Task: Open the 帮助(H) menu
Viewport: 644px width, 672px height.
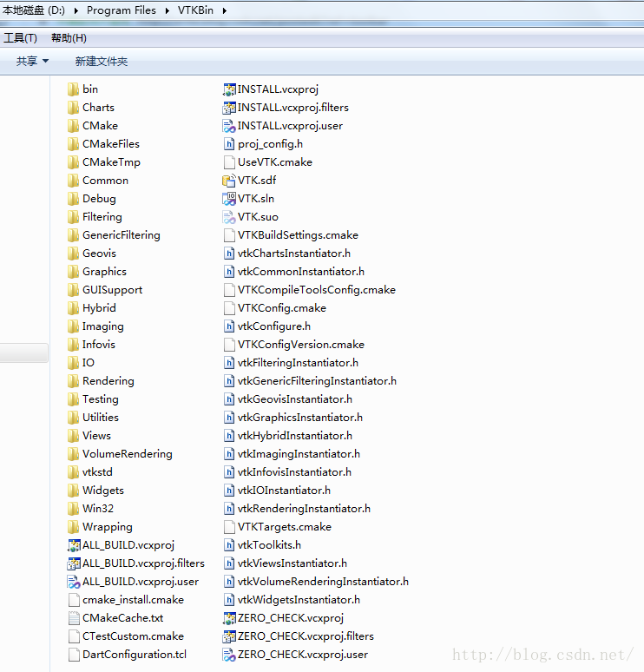Action: coord(69,38)
